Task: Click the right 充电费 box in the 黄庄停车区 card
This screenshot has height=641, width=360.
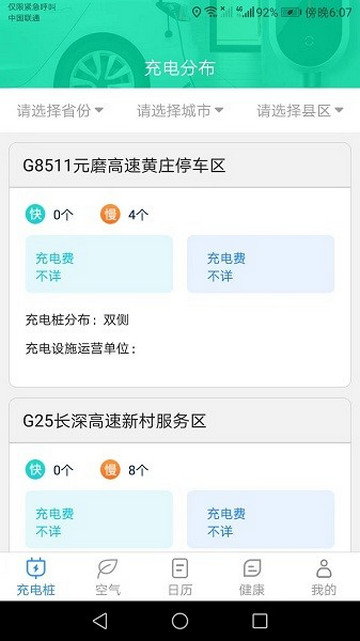Action: 261,264
